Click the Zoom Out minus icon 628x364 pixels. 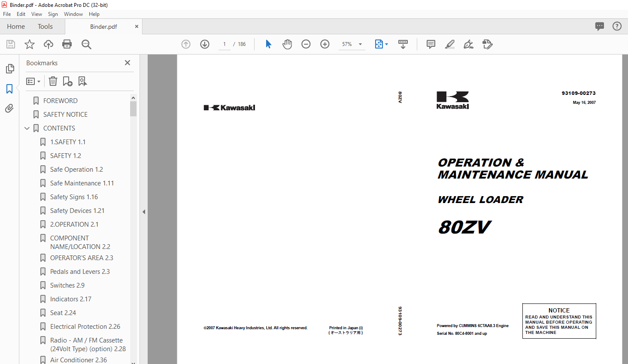coord(306,44)
